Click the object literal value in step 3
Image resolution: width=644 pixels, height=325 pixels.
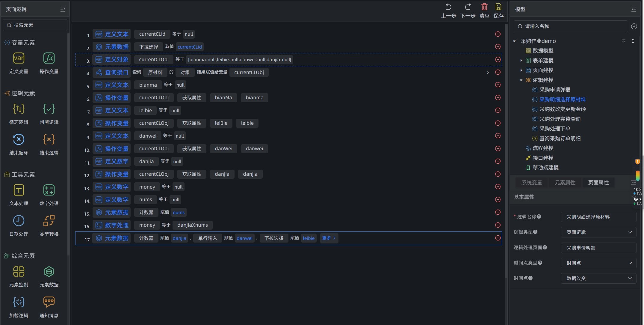click(x=239, y=59)
